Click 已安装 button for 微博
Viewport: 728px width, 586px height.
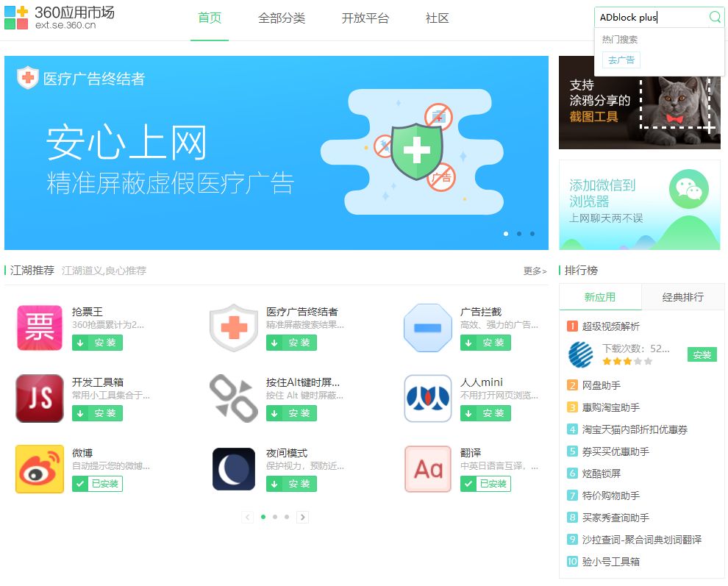click(x=97, y=484)
